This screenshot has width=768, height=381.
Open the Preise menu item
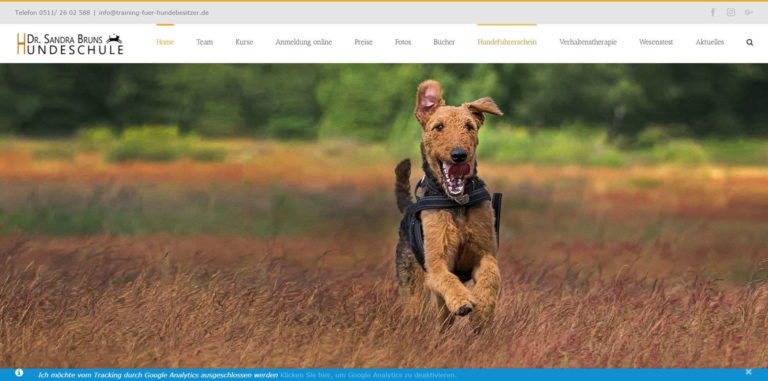[x=363, y=42]
